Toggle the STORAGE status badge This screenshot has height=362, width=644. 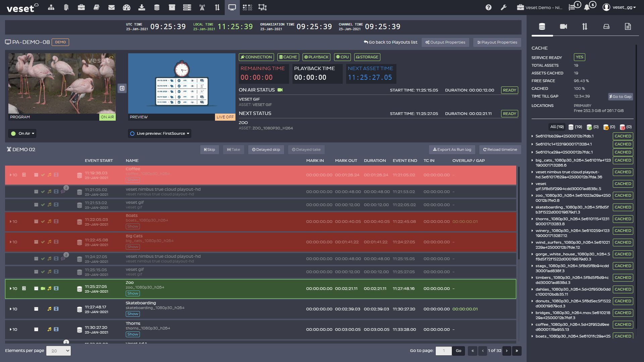tap(367, 57)
